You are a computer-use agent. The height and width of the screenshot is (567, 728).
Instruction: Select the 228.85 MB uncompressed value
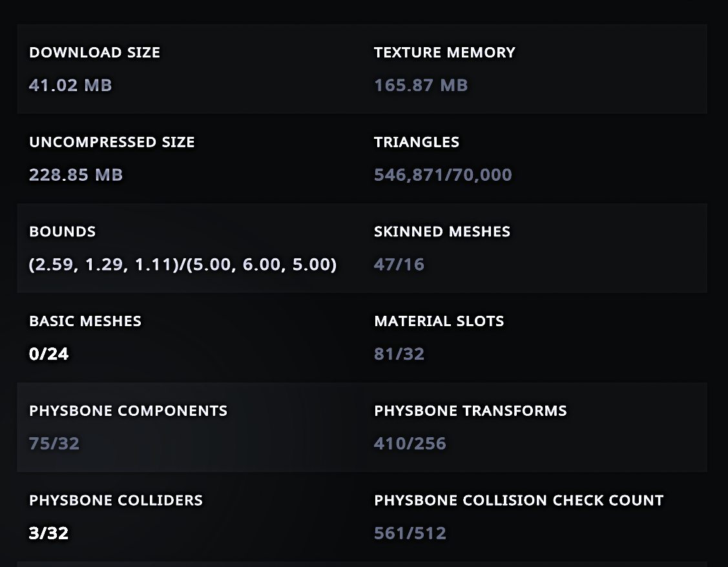tap(76, 175)
